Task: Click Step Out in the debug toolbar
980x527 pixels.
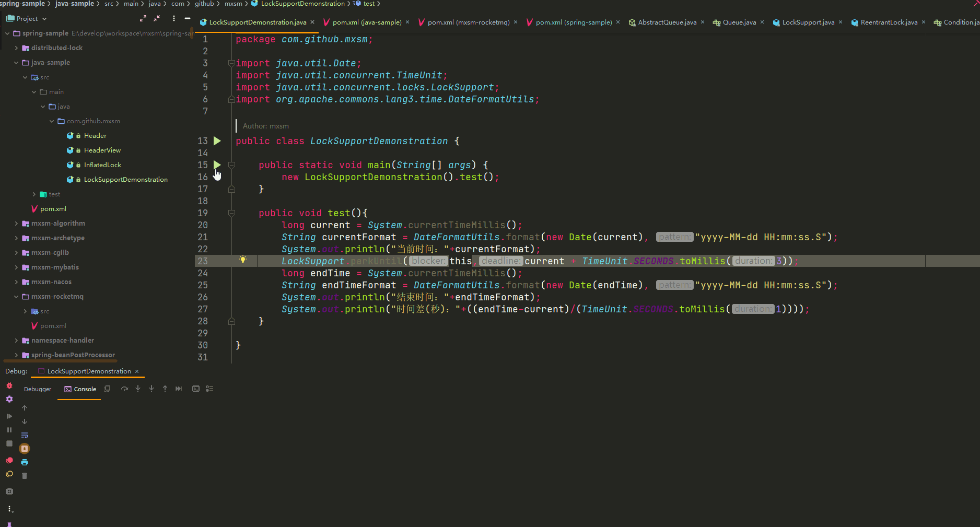Action: click(165, 389)
